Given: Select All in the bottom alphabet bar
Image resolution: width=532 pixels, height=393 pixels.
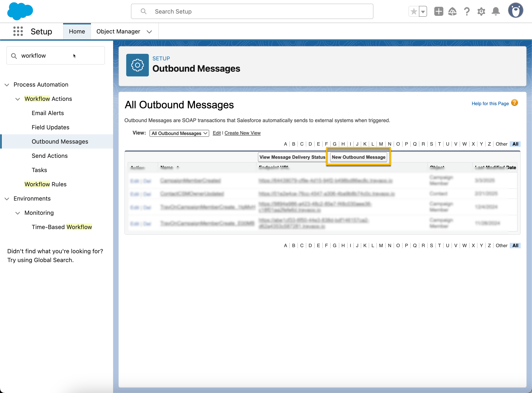Looking at the screenshot, I should point(515,246).
